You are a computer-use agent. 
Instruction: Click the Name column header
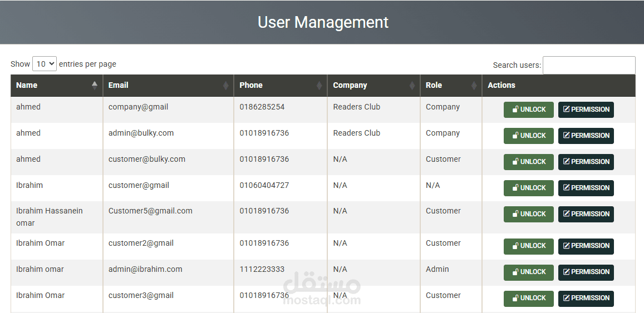coord(57,85)
